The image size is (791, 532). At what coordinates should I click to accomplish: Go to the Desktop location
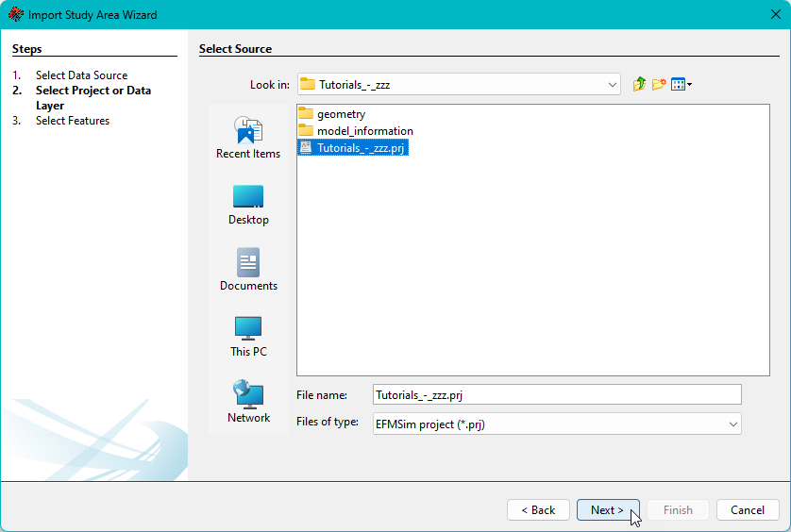(x=248, y=203)
